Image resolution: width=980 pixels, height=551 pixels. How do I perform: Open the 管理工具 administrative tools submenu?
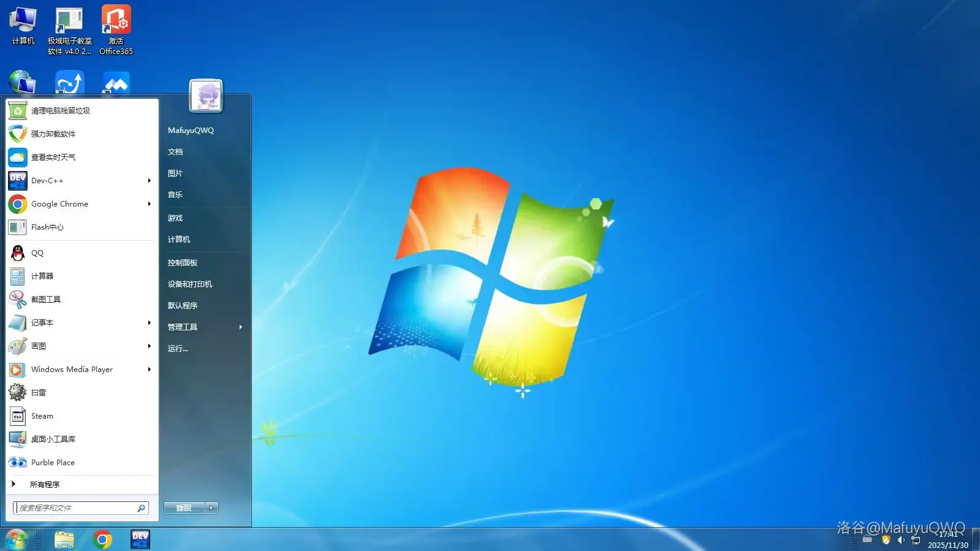click(x=205, y=327)
